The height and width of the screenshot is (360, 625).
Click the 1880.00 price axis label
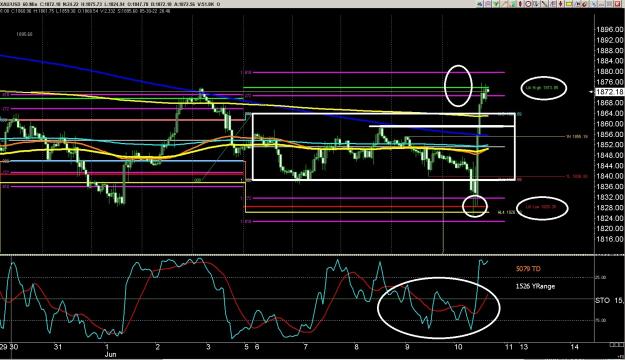[x=609, y=71]
